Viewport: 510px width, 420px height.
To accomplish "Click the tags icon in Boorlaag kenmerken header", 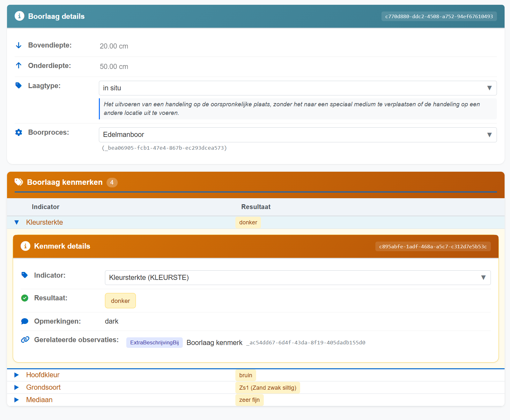I will [19, 182].
